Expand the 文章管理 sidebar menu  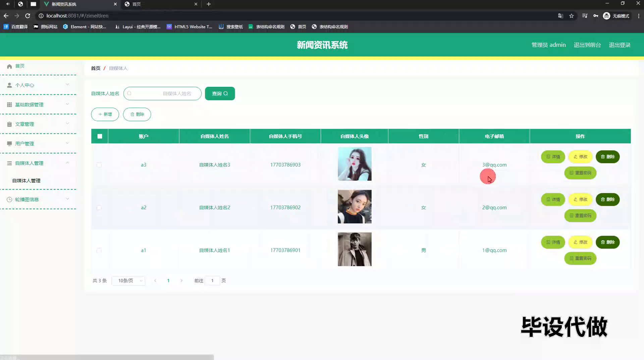tap(38, 124)
